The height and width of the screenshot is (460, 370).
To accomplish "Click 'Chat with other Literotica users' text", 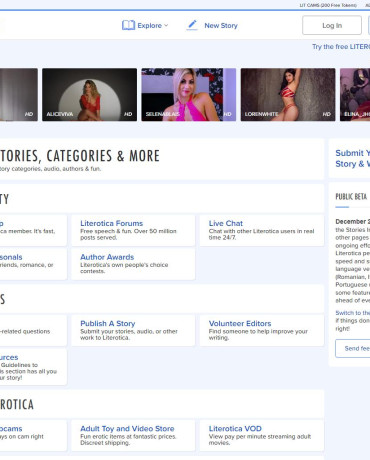I will click(x=261, y=234).
